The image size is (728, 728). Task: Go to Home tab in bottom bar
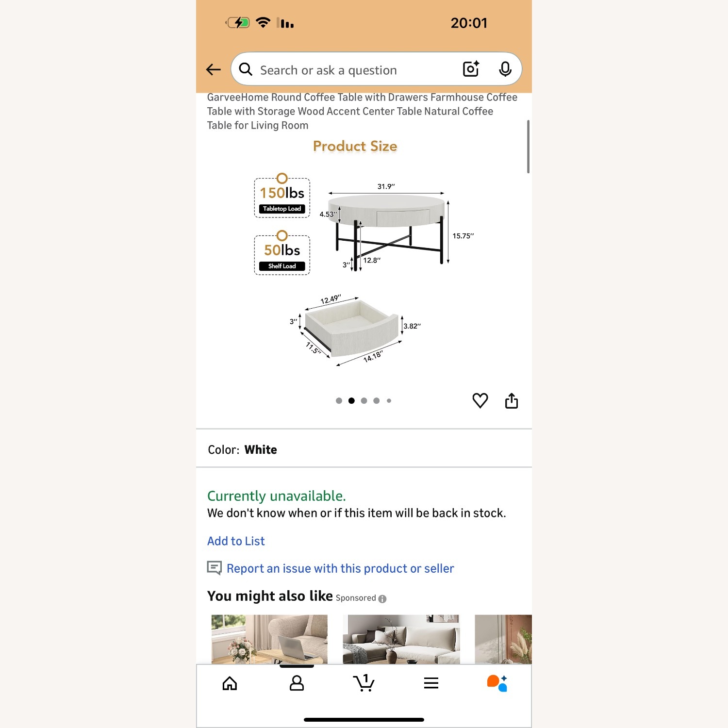pos(230,683)
